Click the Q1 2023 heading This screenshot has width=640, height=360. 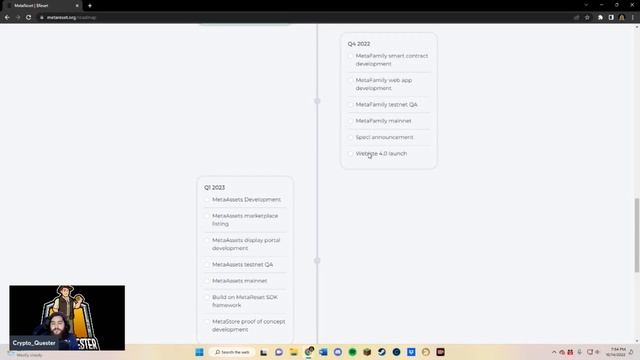coord(214,187)
